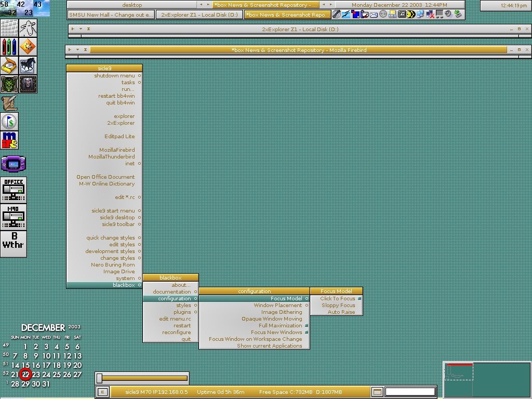Launch the black horse icon
Screen dimensions: 532x399
click(x=28, y=65)
